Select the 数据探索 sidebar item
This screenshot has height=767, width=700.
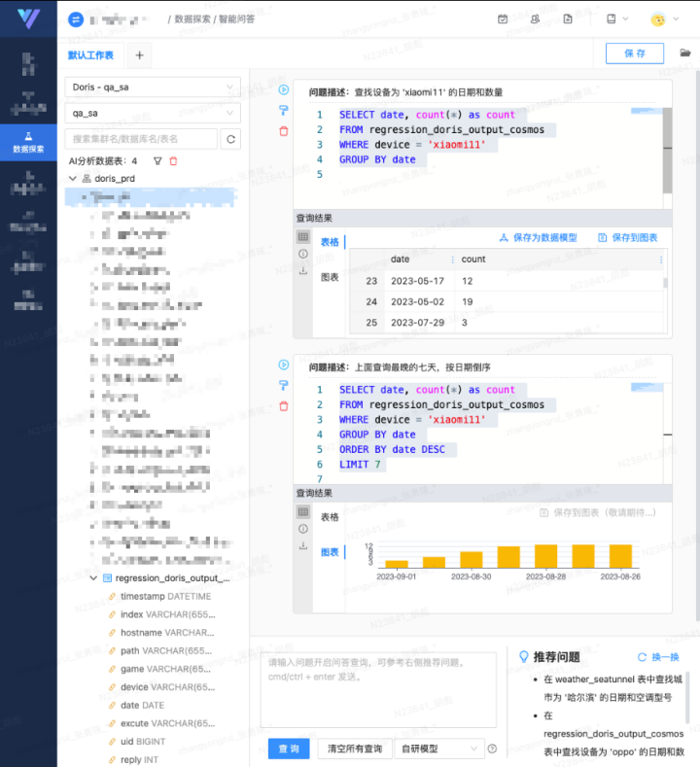(28, 142)
